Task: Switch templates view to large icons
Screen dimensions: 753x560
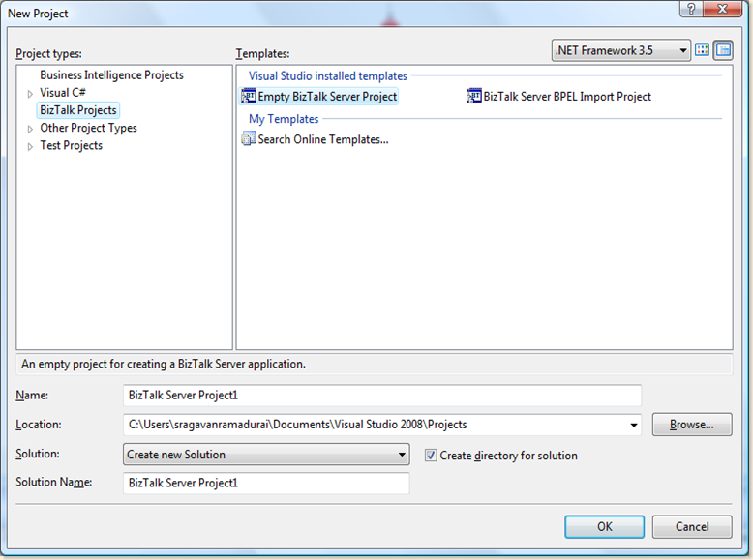Action: 702,50
